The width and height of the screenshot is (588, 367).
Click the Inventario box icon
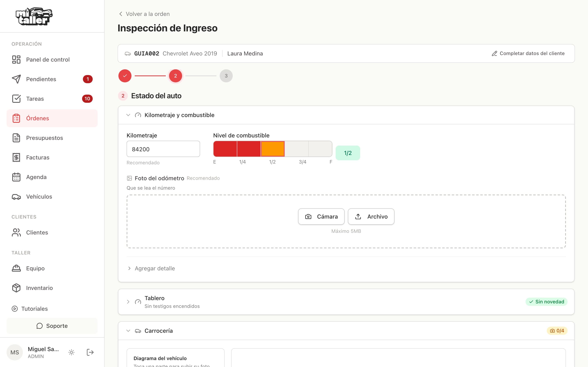(x=16, y=288)
